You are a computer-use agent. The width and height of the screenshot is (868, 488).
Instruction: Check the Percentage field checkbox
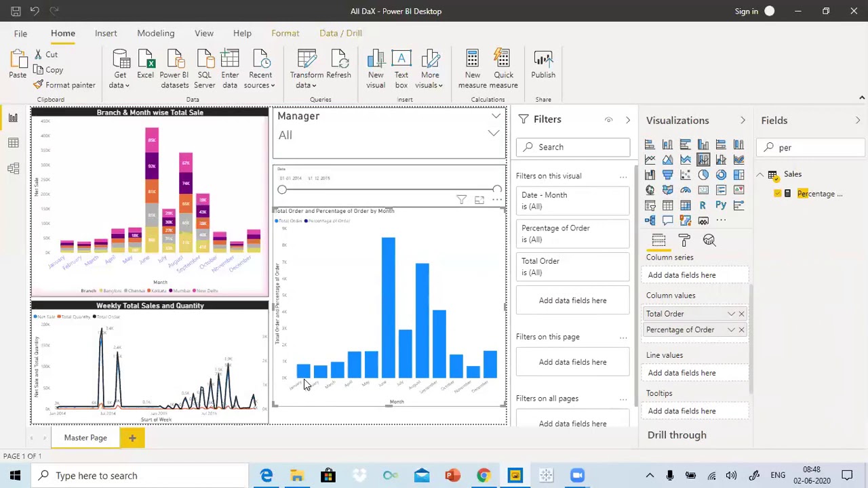tap(778, 194)
